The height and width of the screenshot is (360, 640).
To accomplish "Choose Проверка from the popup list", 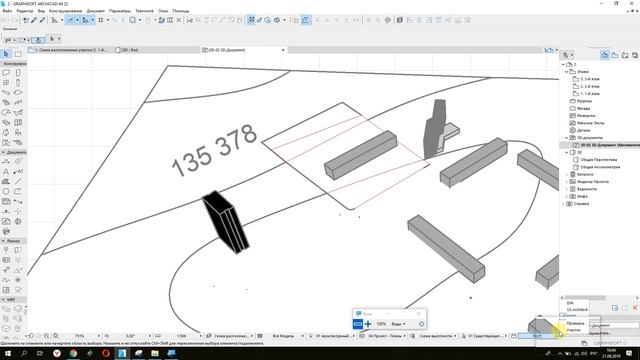I will [x=575, y=323].
